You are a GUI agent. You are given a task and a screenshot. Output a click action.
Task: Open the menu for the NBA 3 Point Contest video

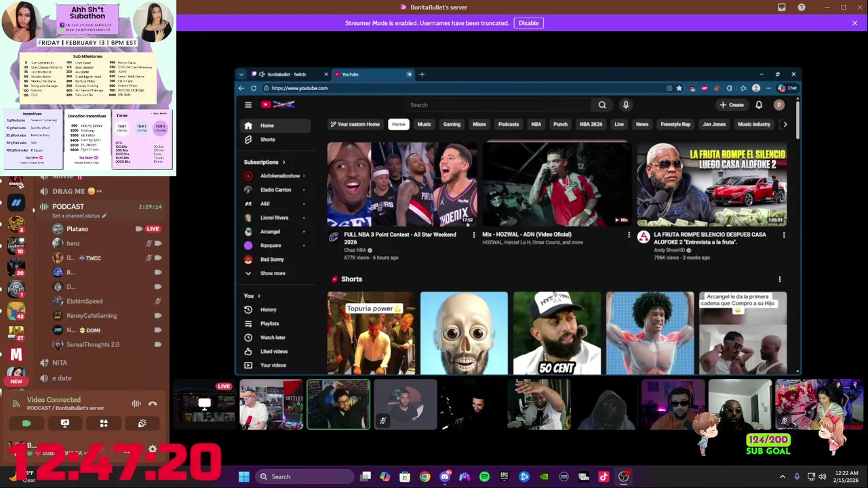click(x=474, y=235)
